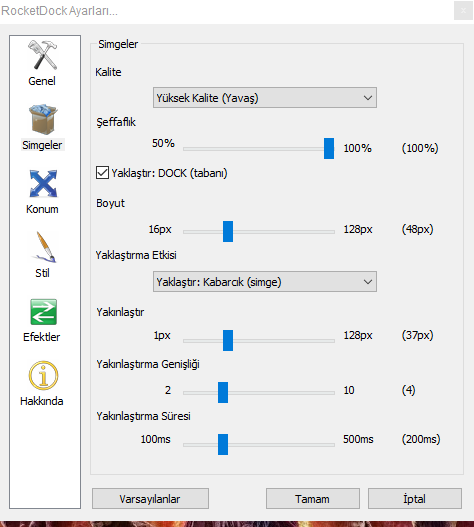
Task: Click the Boyut slider handle
Action: click(x=228, y=231)
